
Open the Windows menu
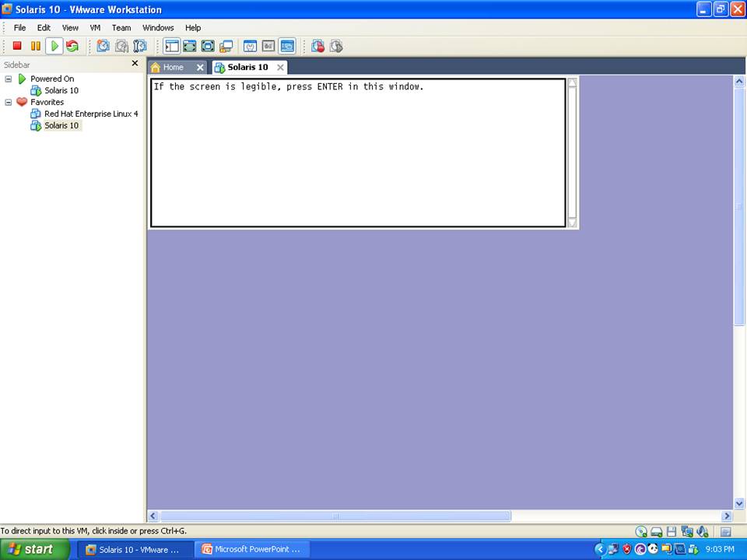coord(158,28)
